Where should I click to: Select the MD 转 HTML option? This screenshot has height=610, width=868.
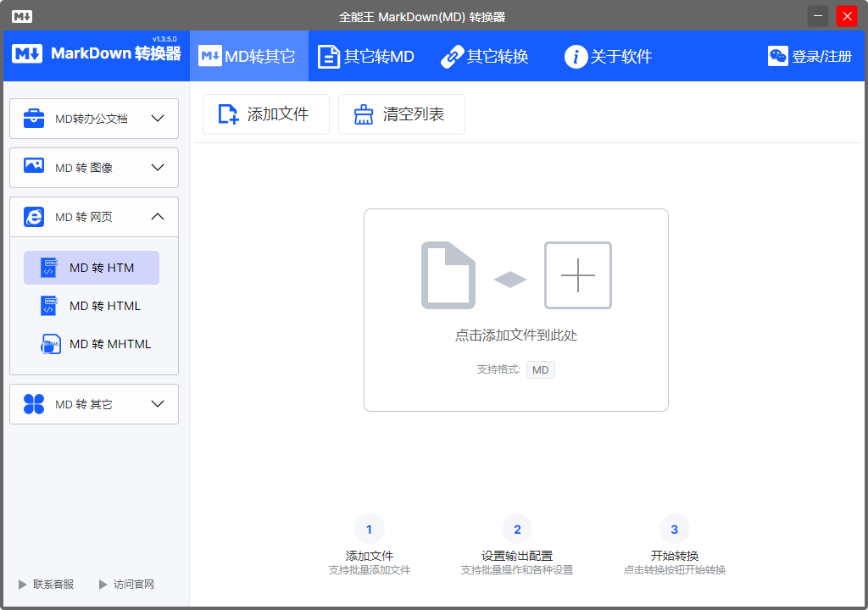[x=92, y=306]
